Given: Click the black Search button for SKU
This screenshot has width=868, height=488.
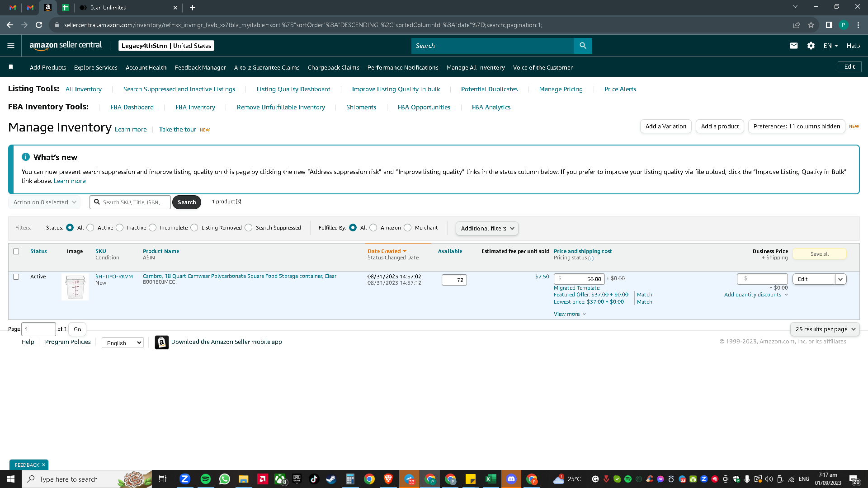Looking at the screenshot, I should tap(187, 202).
